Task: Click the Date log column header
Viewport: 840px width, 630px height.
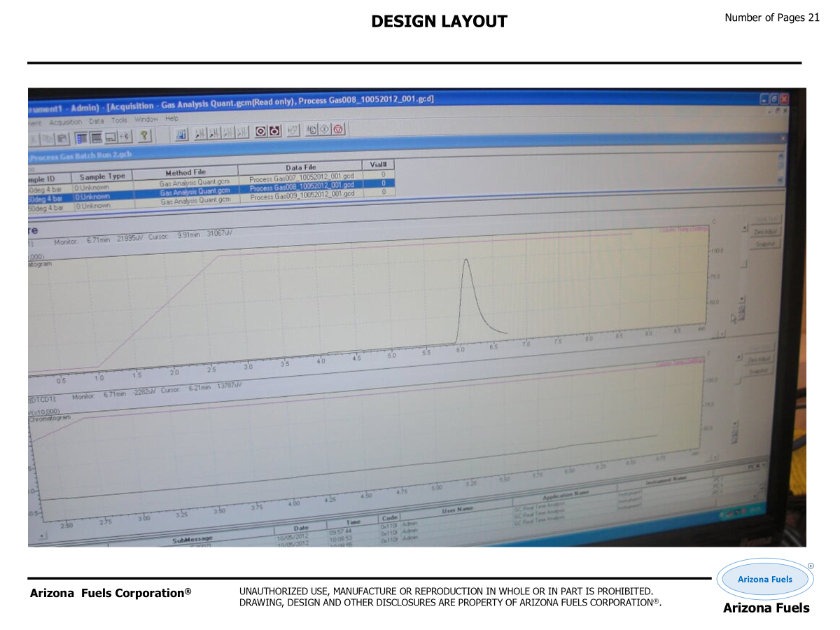Action: coord(300,528)
